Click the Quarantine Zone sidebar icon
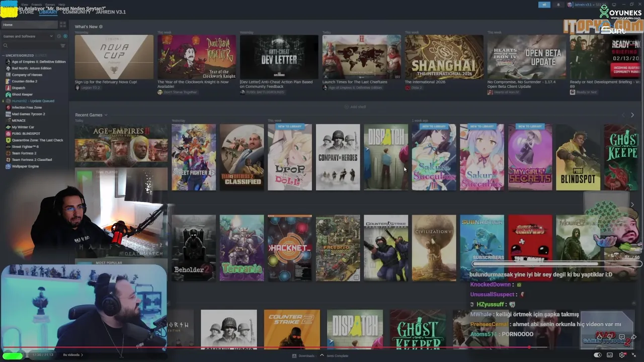This screenshot has height=362, width=644. 8,140
